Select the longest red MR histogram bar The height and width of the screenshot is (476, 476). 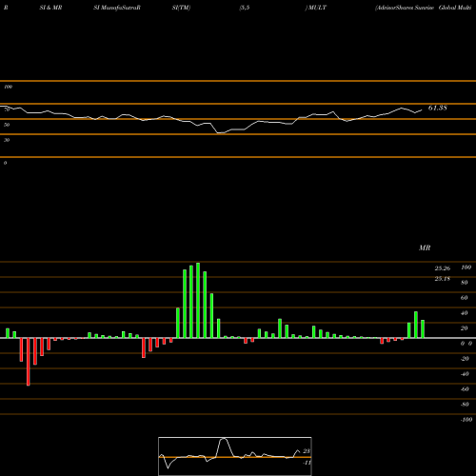click(x=29, y=362)
